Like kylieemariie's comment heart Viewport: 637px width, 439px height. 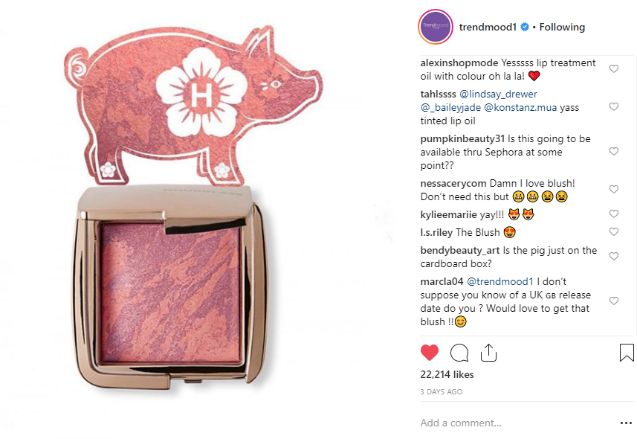tap(614, 214)
